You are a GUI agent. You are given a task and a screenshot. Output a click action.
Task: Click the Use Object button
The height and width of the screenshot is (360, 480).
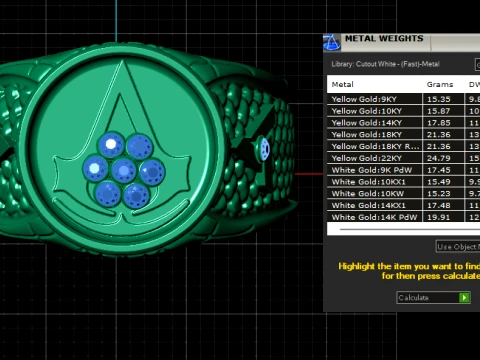pyautogui.click(x=458, y=247)
